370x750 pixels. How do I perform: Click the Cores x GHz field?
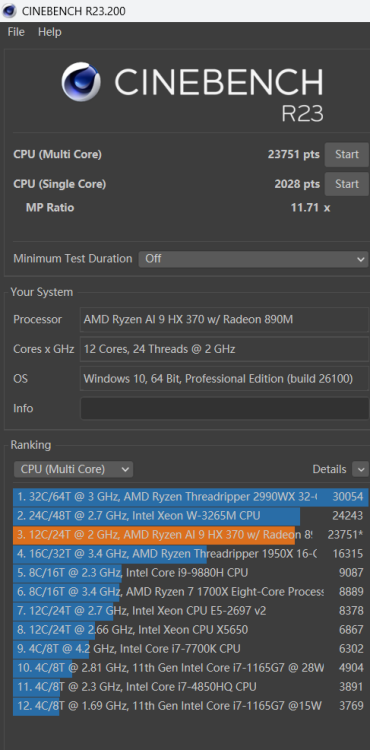[x=225, y=349]
